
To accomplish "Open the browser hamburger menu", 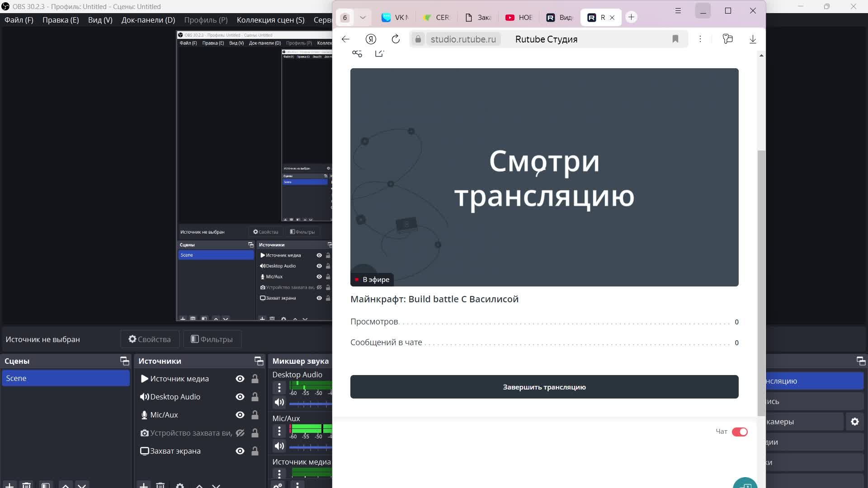I will pos(678,11).
